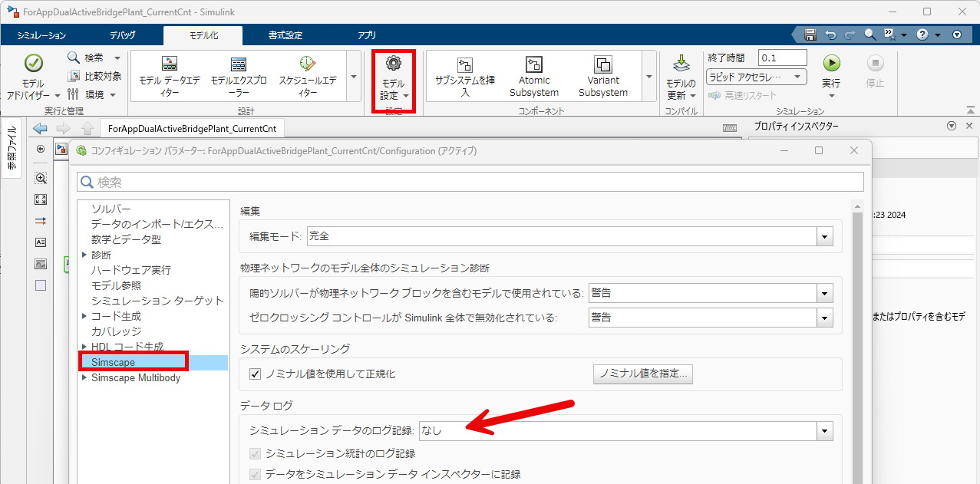980x484 pixels.
Task: Click the ForAppDualActiveBridgePlant_CurrentCnt model tab
Action: pyautogui.click(x=193, y=129)
